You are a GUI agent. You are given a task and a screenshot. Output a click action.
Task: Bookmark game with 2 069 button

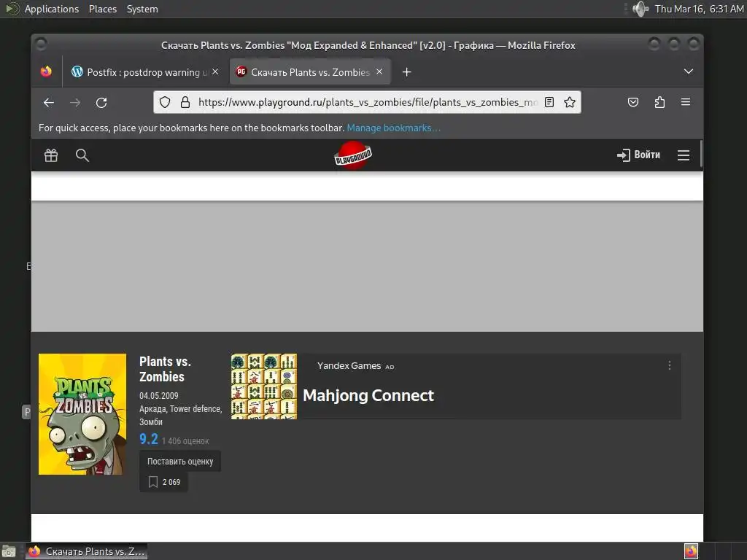tap(163, 482)
